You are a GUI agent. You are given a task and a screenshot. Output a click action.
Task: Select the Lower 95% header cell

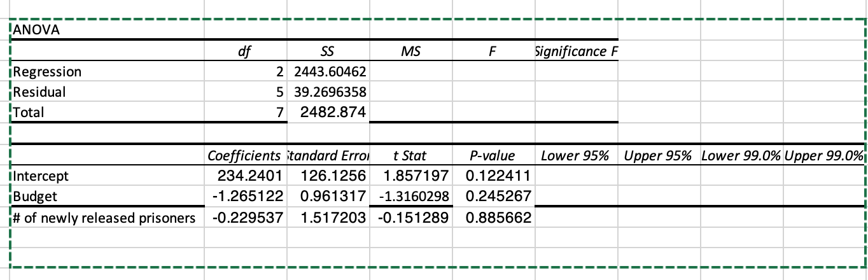pos(577,155)
